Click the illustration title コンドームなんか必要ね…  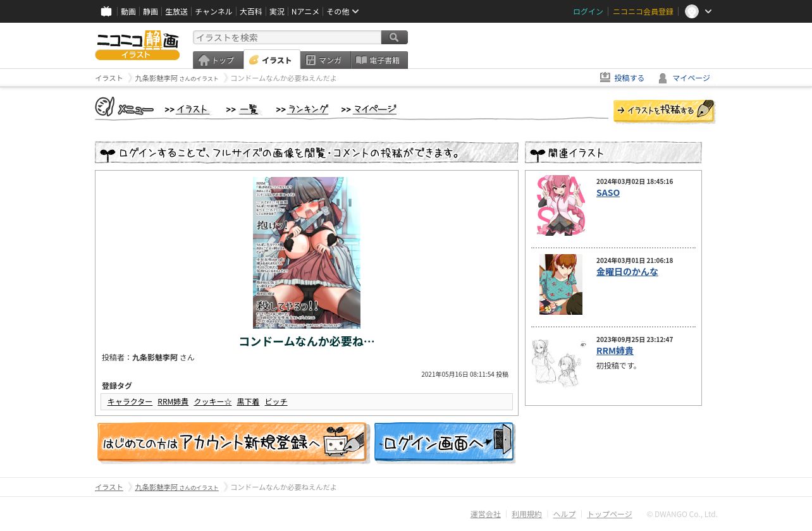[x=307, y=341]
